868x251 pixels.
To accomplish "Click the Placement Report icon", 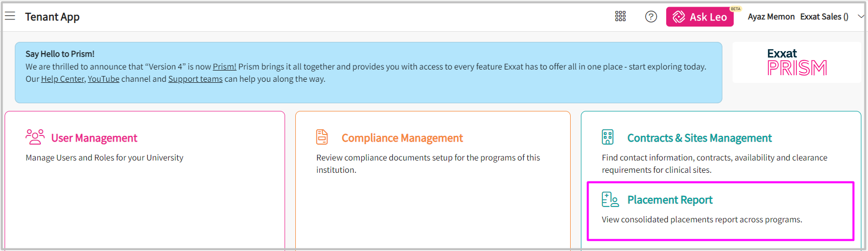I will 610,199.
